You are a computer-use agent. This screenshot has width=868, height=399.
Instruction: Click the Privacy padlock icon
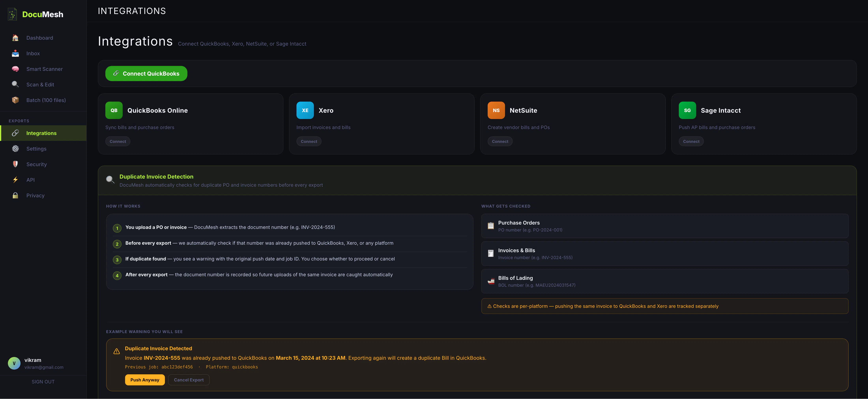click(x=15, y=196)
